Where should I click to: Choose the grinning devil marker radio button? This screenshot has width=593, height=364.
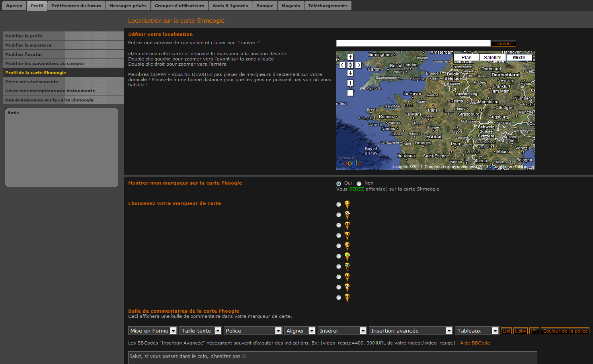pos(339,236)
